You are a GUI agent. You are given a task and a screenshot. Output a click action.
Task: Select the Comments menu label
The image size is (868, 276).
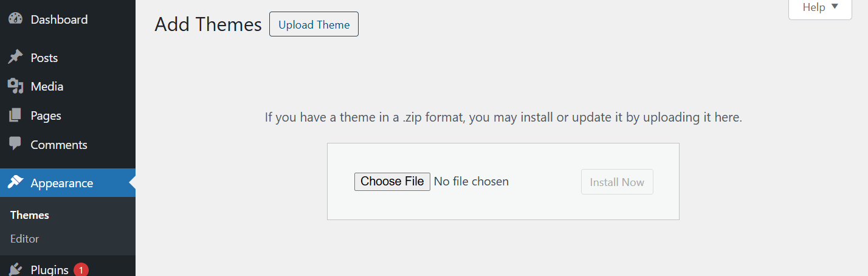click(x=59, y=145)
